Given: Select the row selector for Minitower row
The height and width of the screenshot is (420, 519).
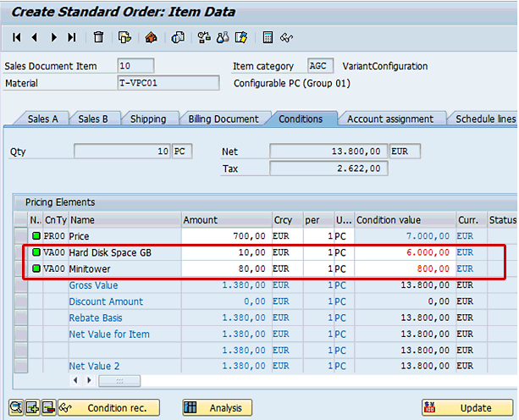Looking at the screenshot, I should [21, 268].
